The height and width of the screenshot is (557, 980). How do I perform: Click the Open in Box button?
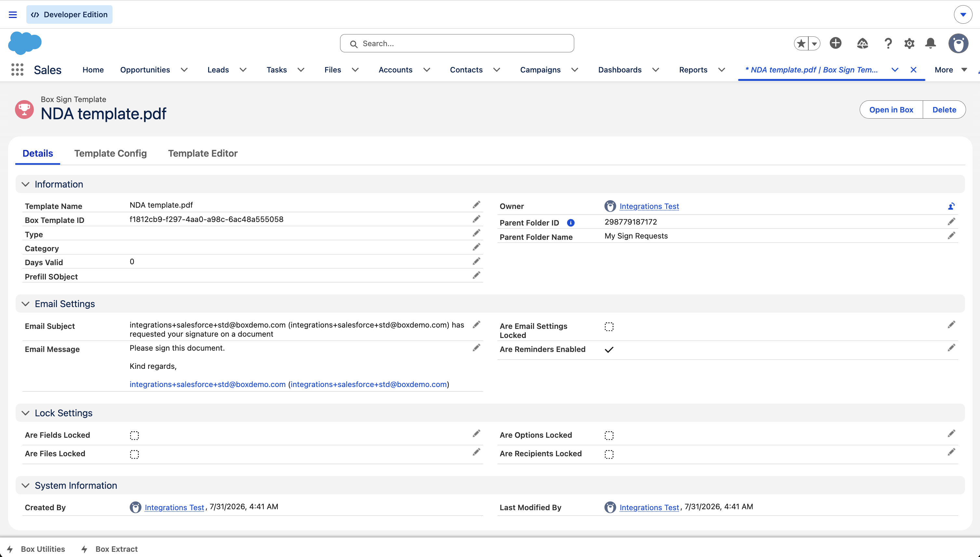click(x=891, y=110)
